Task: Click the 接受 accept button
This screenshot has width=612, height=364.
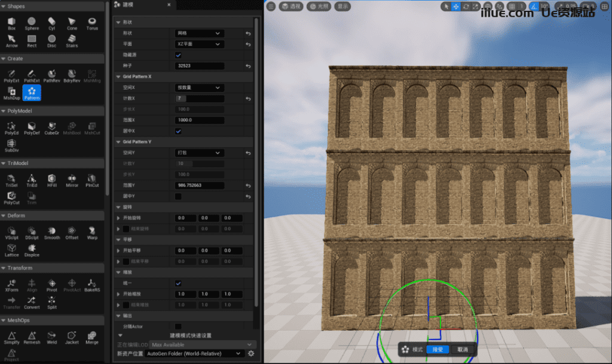Action: point(437,350)
